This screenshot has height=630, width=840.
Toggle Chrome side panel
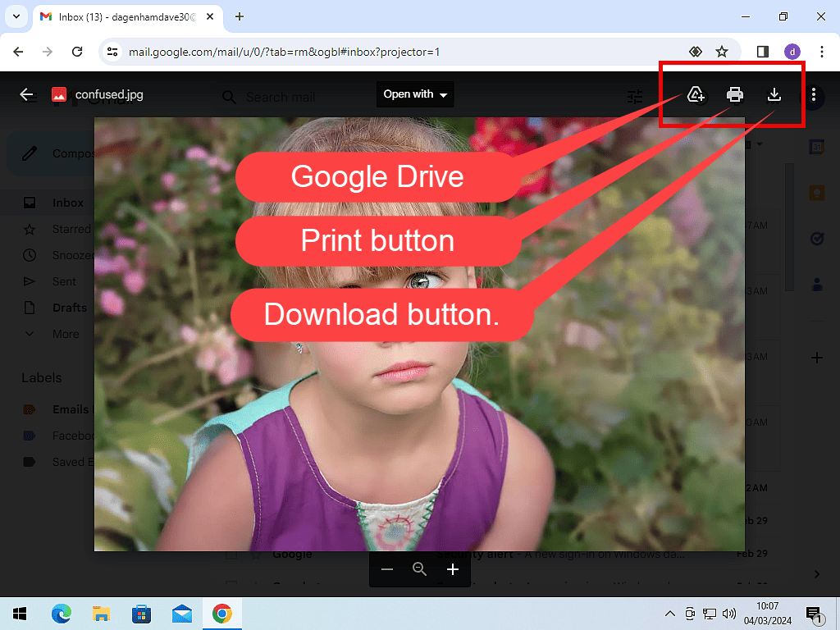point(762,52)
